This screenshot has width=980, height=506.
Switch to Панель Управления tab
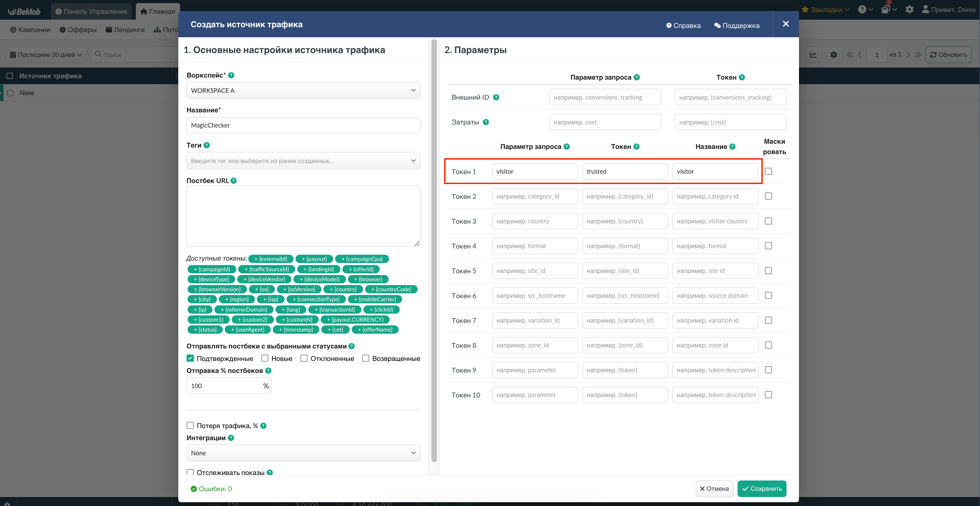91,11
